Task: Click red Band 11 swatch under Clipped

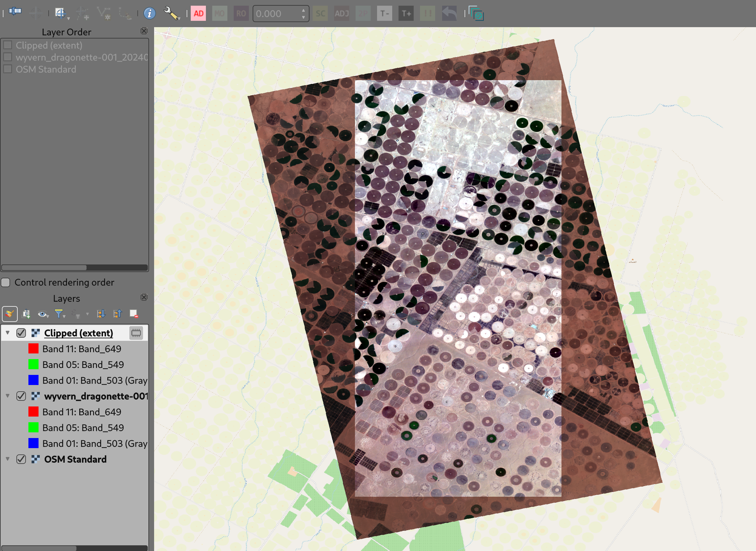Action: pyautogui.click(x=33, y=349)
